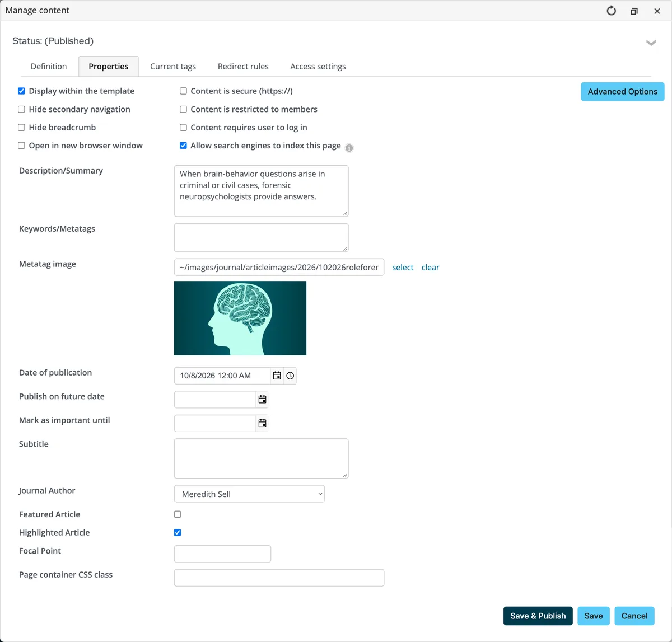The image size is (672, 642).
Task: Uncheck Allow search engines to index this page
Action: point(183,146)
